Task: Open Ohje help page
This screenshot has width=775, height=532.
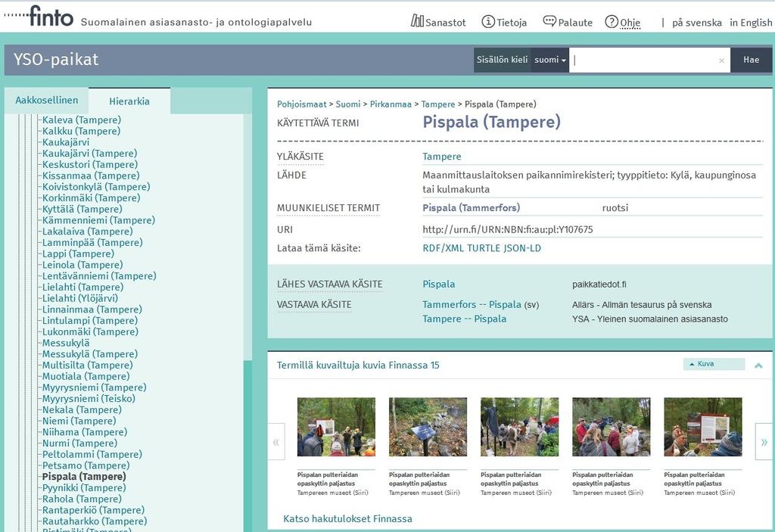Action: [623, 22]
